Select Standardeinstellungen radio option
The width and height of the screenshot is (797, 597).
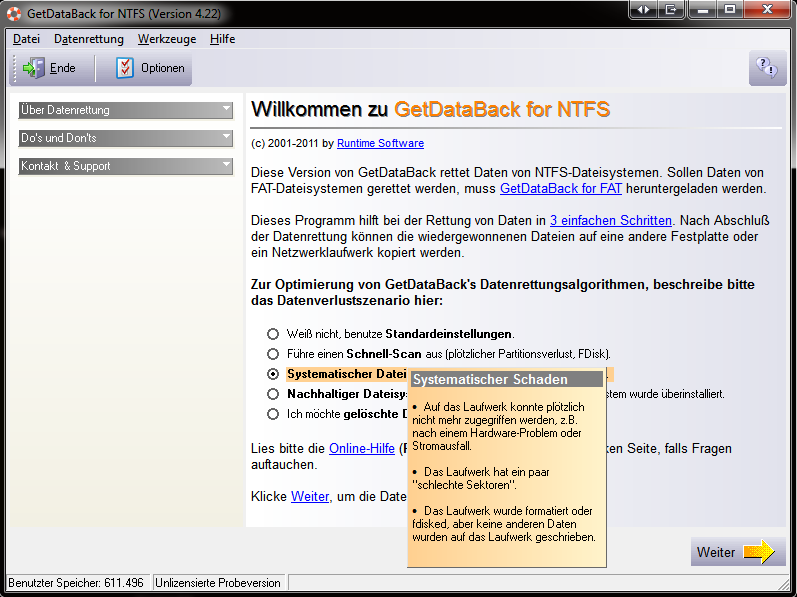click(273, 334)
